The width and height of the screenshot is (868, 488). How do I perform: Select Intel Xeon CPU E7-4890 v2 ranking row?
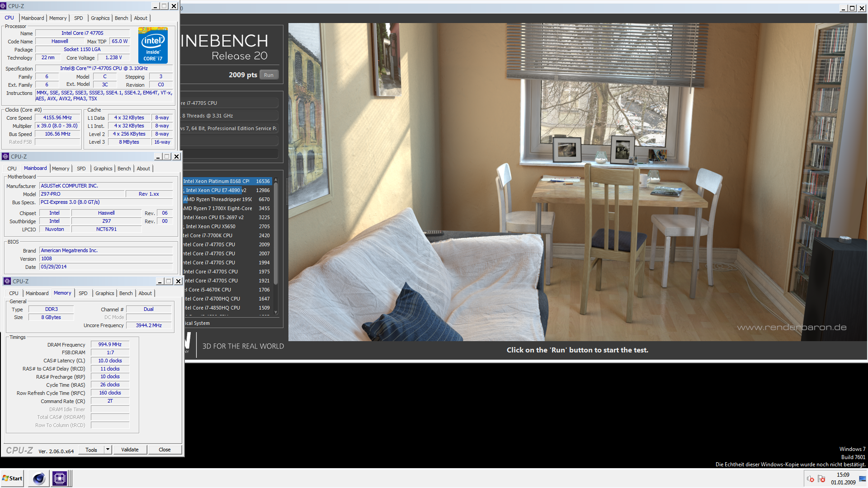coord(227,190)
